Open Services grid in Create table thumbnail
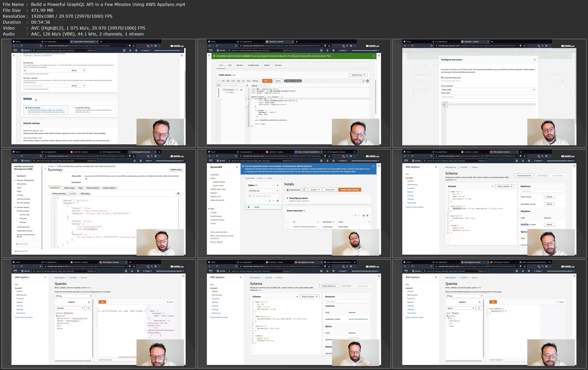 pyautogui.click(x=26, y=50)
